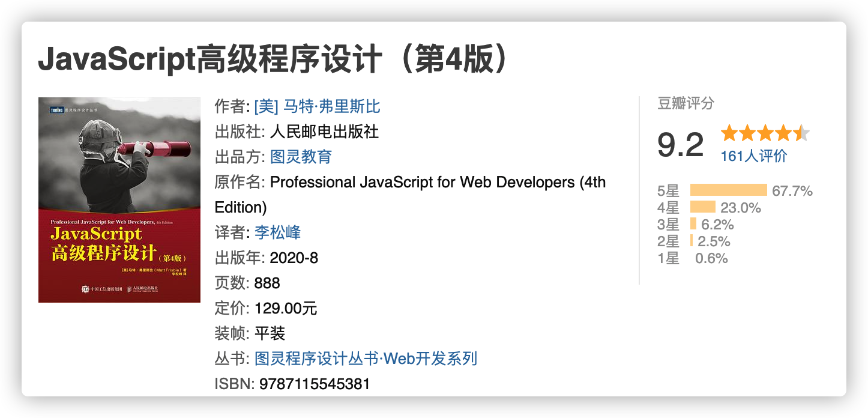This screenshot has width=868, height=418.
Task: Click the 67.7% percentage
Action: [x=792, y=191]
